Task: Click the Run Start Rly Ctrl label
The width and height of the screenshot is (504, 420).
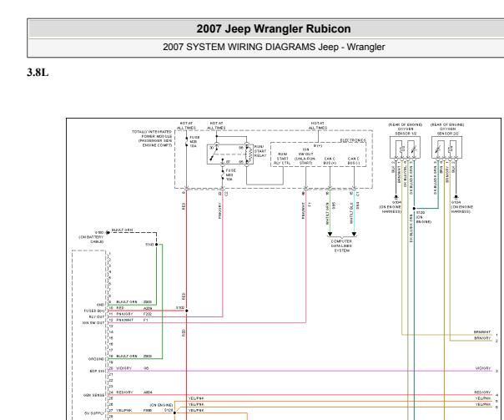Action: tap(282, 159)
